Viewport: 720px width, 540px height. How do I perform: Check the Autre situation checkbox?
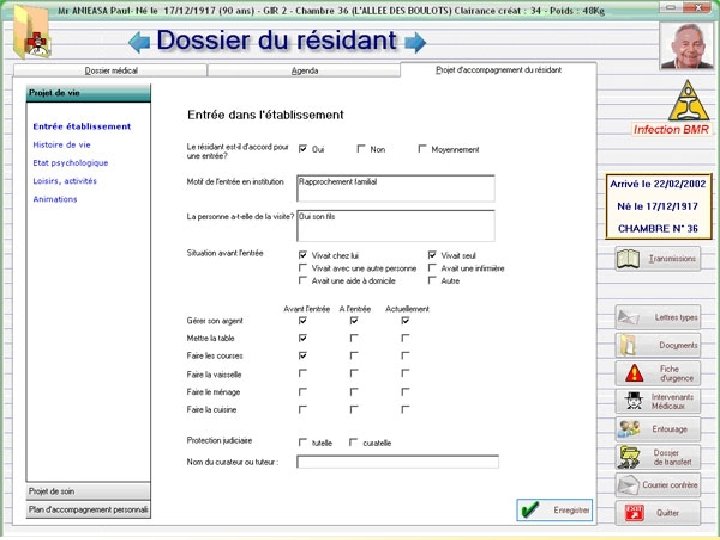click(x=432, y=280)
